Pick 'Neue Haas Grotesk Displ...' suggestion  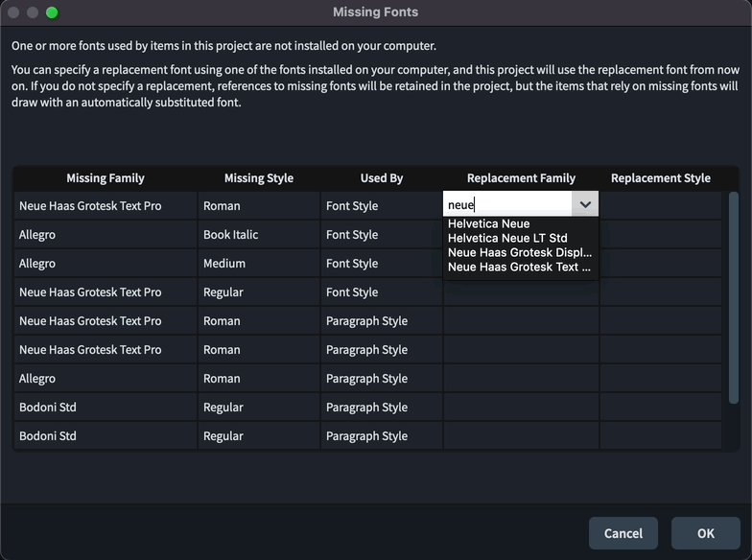tap(520, 253)
